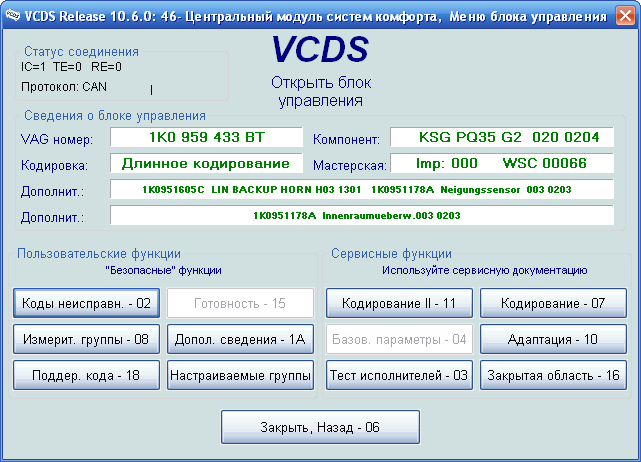The width and height of the screenshot is (641, 462).
Task: Click the 'IC=1 TE=0 RE=0' status text
Action: point(71,67)
